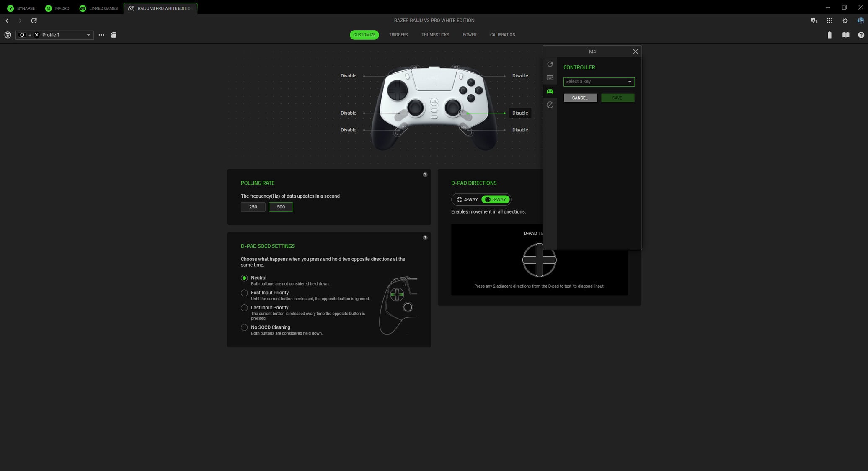This screenshot has height=471, width=868.
Task: Open the keyboard function icon in M4 panel
Action: pos(550,78)
